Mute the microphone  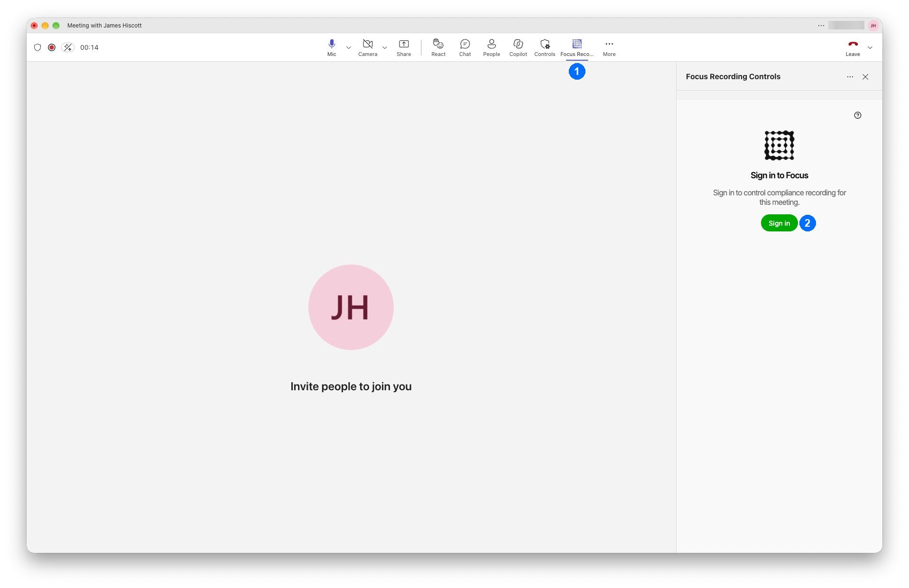coord(332,47)
